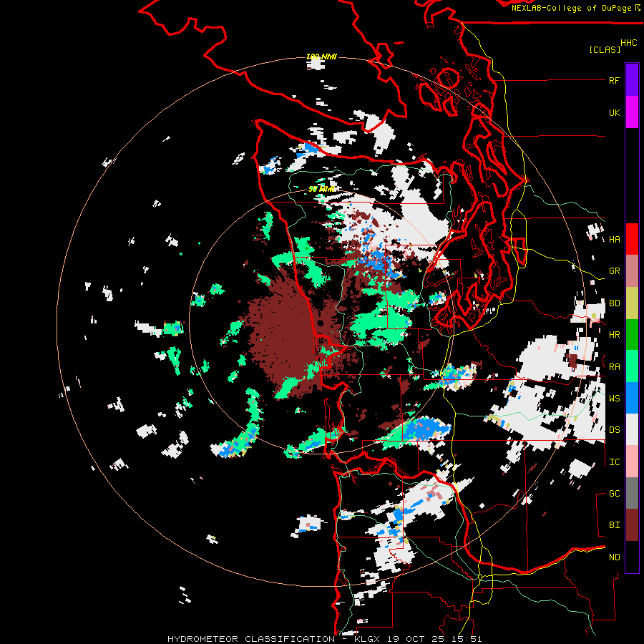The height and width of the screenshot is (644, 644).
Task: Click the 50 NMI range ring label
Action: click(321, 189)
